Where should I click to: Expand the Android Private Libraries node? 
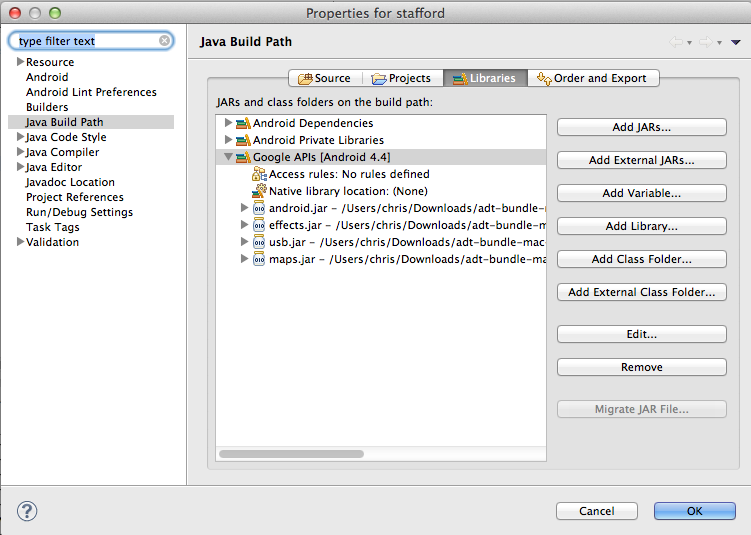coord(228,140)
